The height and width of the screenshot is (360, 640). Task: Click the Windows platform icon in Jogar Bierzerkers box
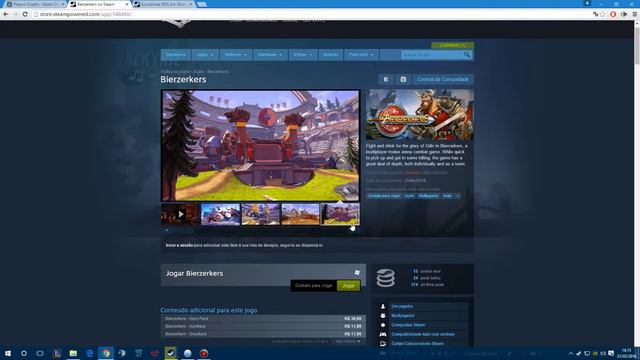pos(357,272)
